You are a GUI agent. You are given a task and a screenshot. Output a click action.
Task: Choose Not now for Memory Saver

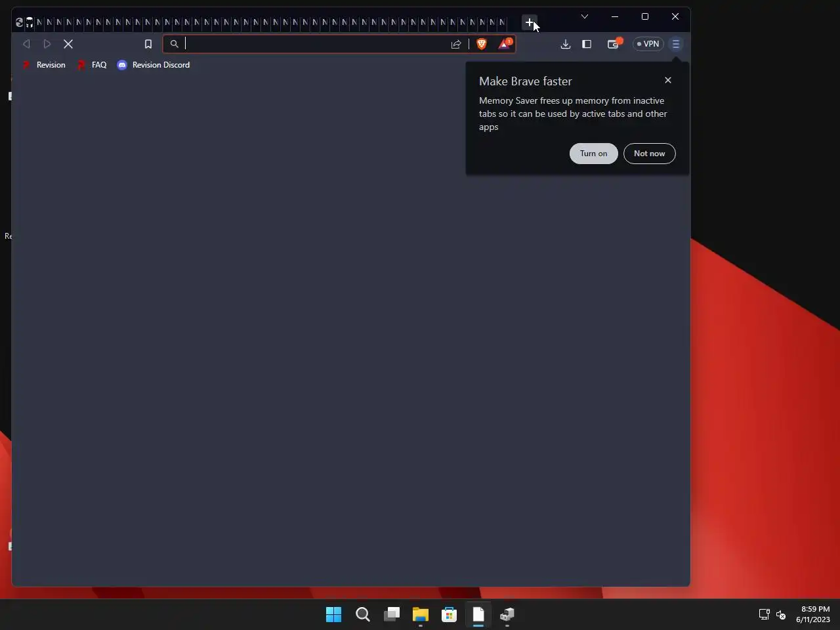pyautogui.click(x=650, y=154)
